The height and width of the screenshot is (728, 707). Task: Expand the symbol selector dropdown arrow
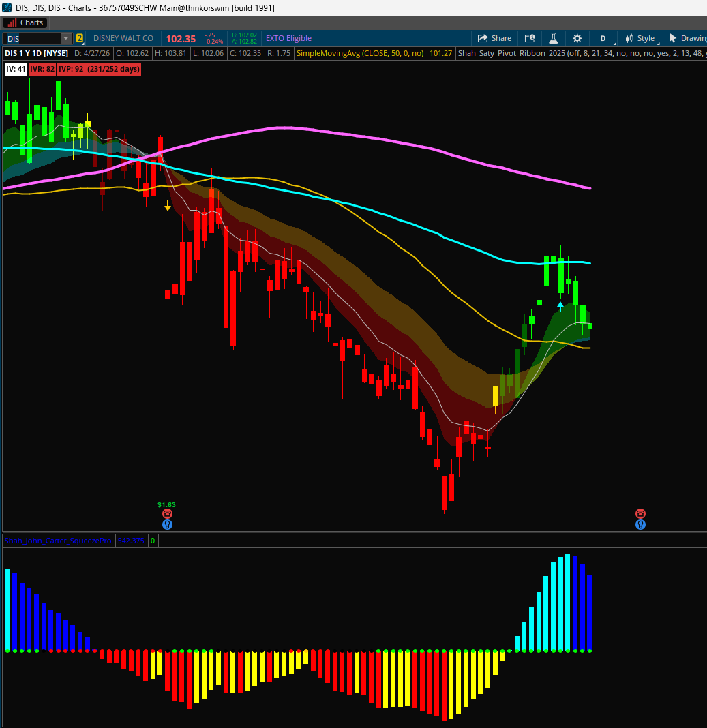pyautogui.click(x=66, y=39)
